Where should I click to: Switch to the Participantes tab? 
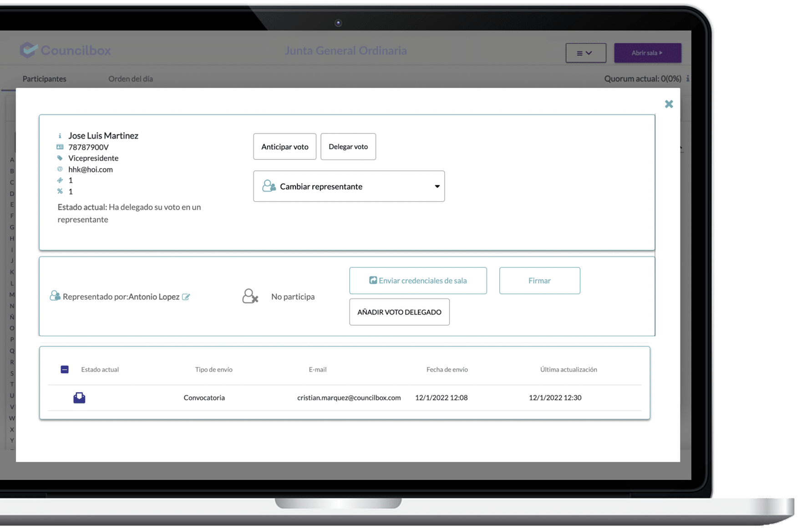[x=44, y=79]
